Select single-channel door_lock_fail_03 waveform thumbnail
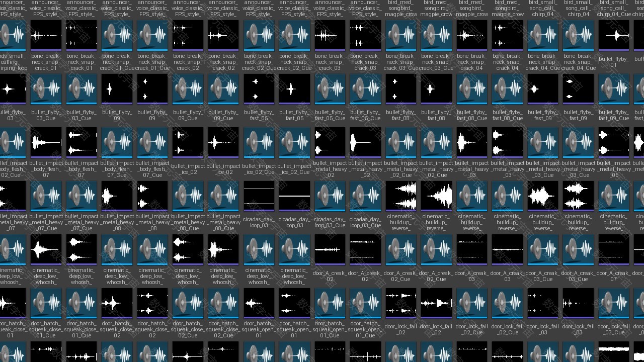This screenshot has width=644, height=362. [578, 304]
